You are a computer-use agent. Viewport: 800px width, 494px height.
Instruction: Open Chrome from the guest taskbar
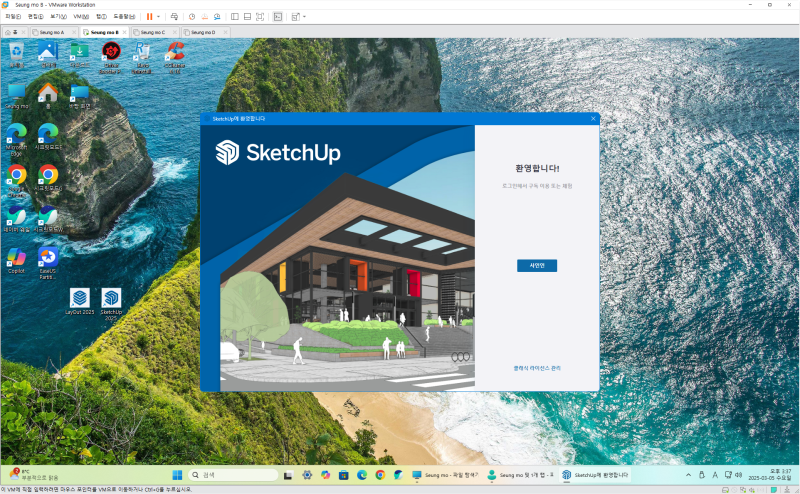tap(380, 475)
